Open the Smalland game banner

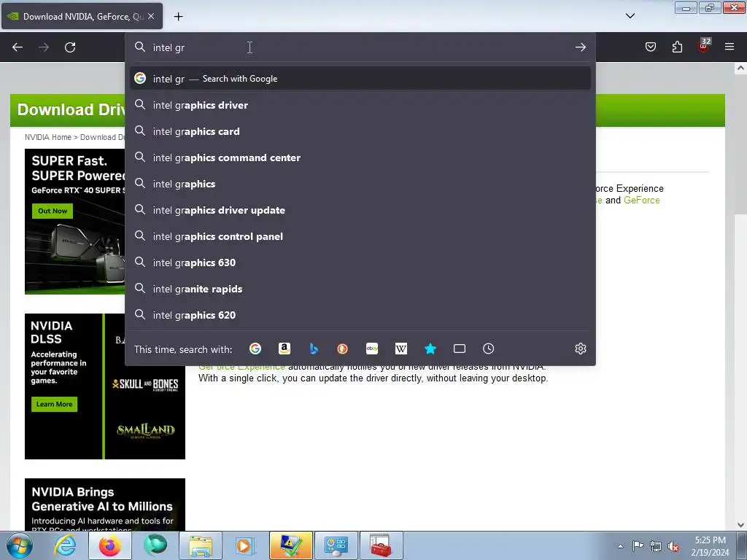click(x=146, y=430)
